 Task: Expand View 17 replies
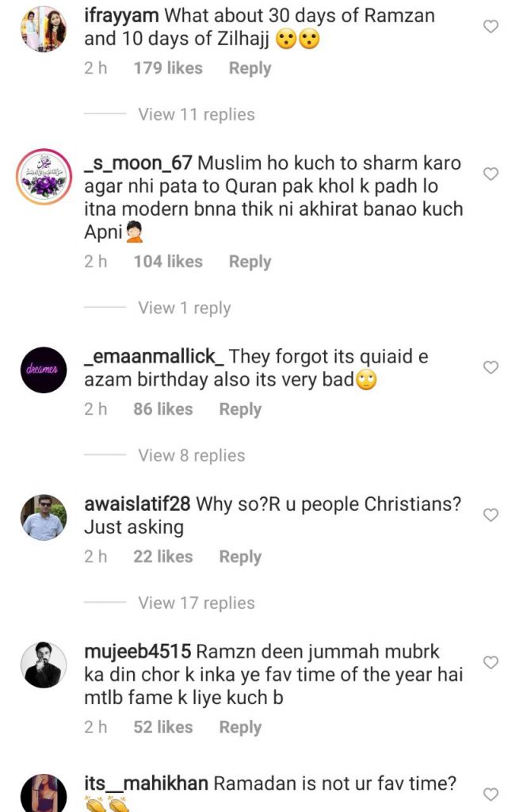(197, 603)
